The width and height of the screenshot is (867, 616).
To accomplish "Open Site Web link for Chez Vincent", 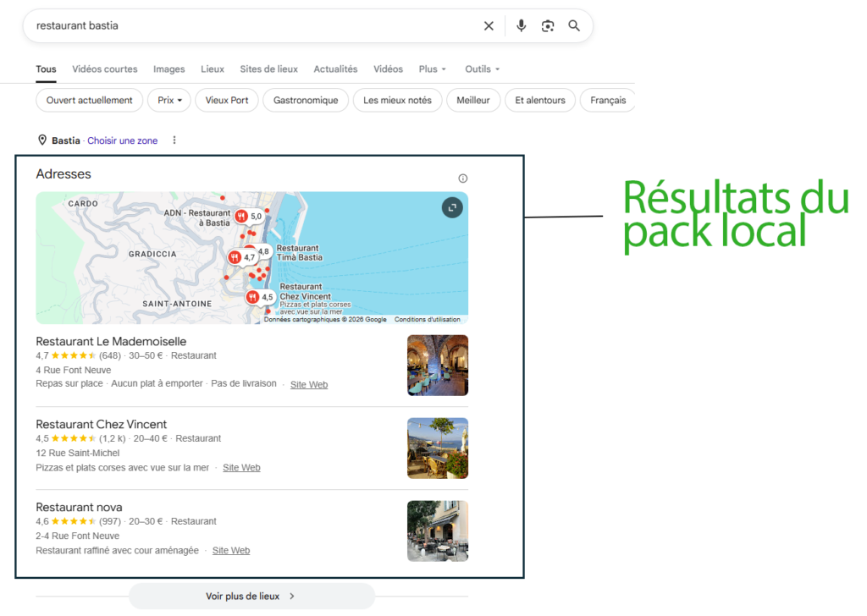I will [x=241, y=467].
